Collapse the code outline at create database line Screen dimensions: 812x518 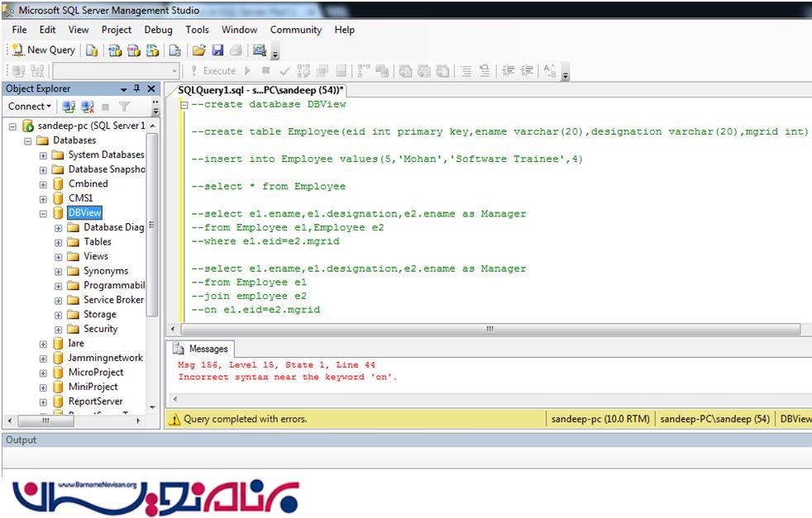tap(184, 106)
